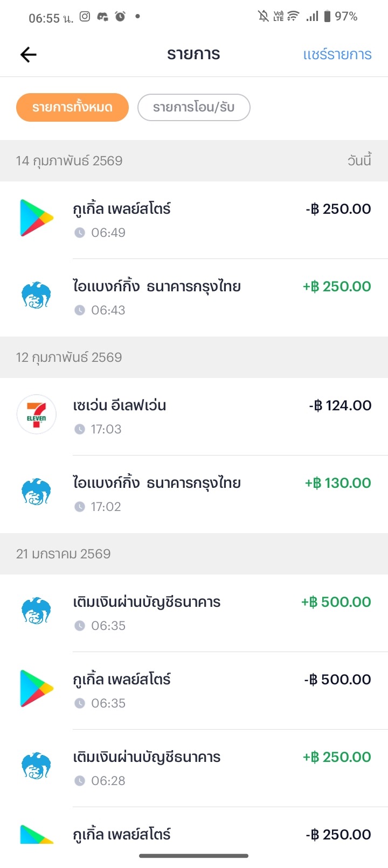Tap Krungthai icon at 06:28 top-up

pos(37,766)
